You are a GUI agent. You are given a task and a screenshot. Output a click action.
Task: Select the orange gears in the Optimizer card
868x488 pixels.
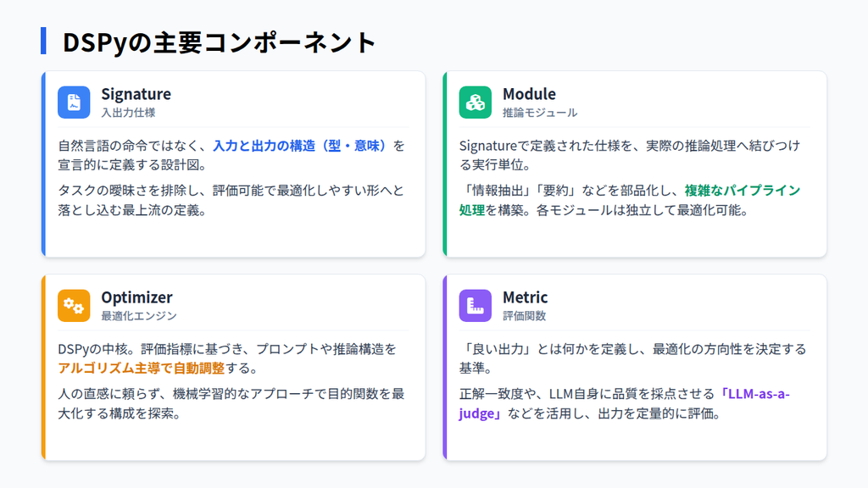click(74, 305)
